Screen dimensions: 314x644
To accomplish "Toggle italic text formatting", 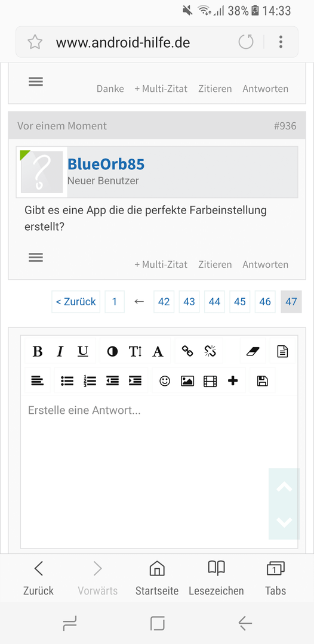I will point(60,351).
